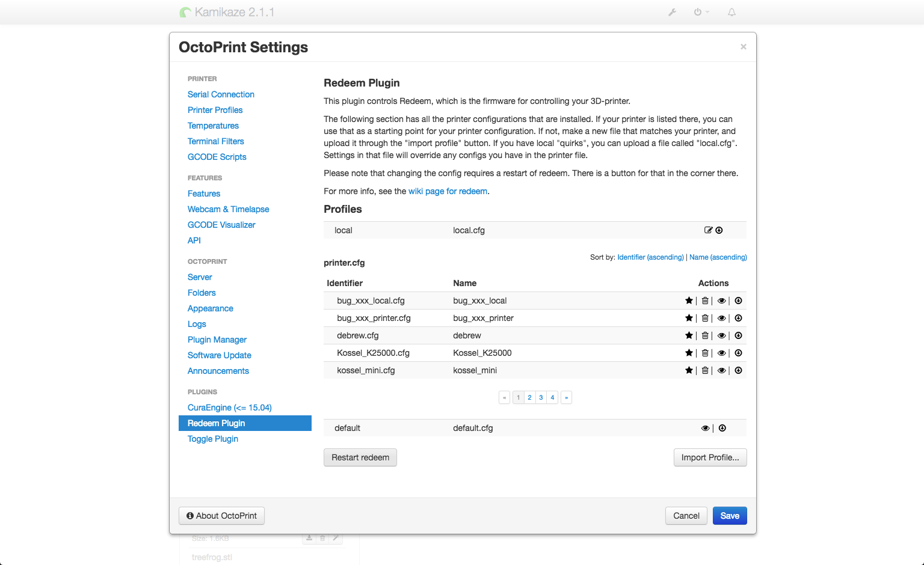This screenshot has width=924, height=565.
Task: Delete the debrew.cfg profile
Action: 705,335
